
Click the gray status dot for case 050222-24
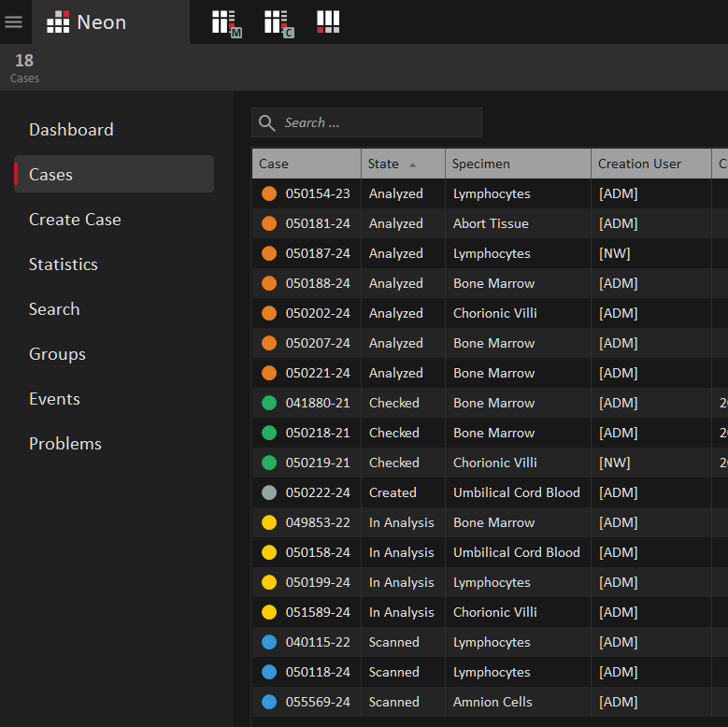[269, 492]
